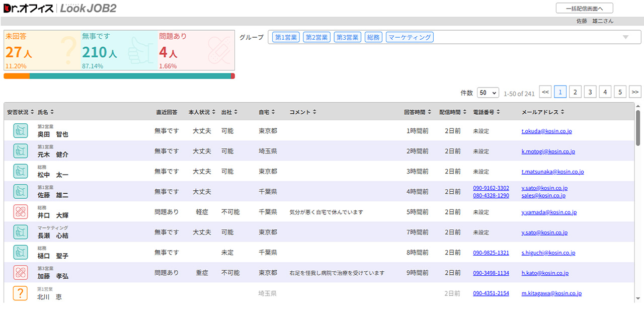This screenshot has height=312, width=644.
Task: Filter by the 無事です 210人 card
Action: click(x=119, y=50)
